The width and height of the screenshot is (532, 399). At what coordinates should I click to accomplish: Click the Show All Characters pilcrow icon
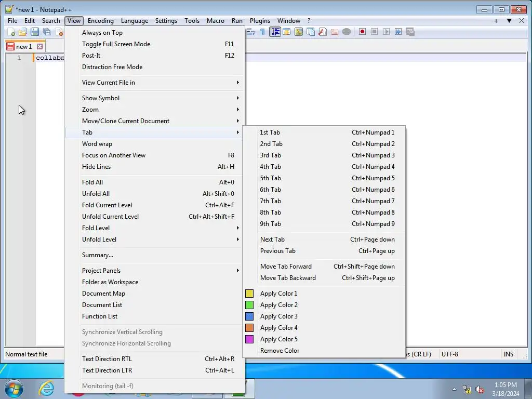point(262,32)
